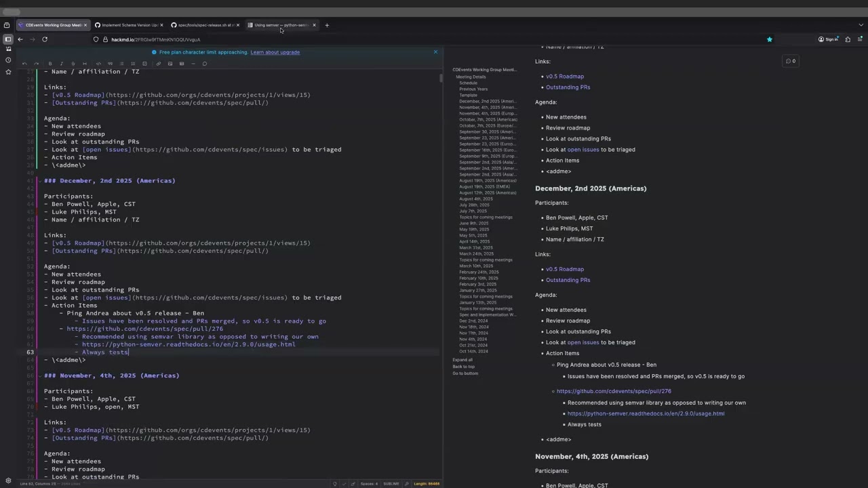This screenshot has width=868, height=488.
Task: Open bookmarks star icon in sidebar
Action: click(x=8, y=71)
